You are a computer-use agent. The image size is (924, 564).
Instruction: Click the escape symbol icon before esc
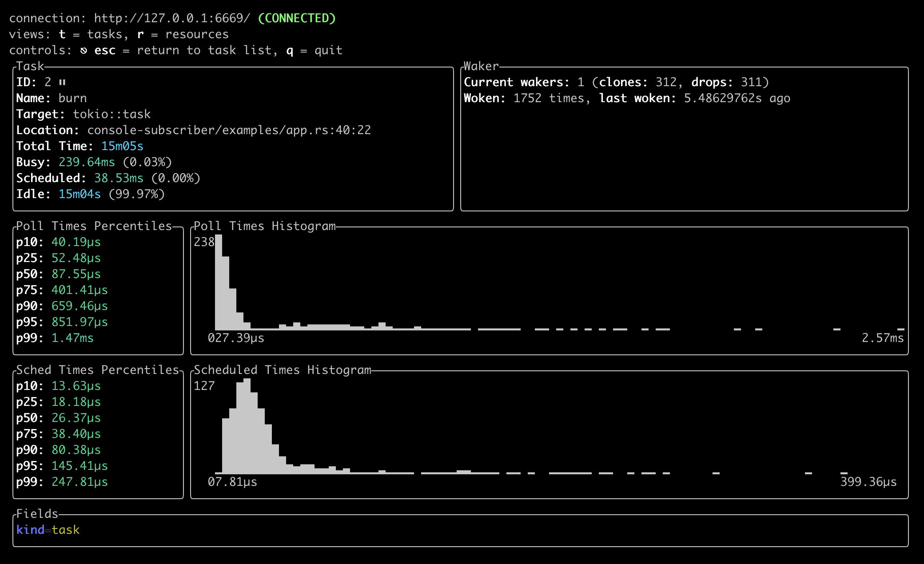[84, 51]
